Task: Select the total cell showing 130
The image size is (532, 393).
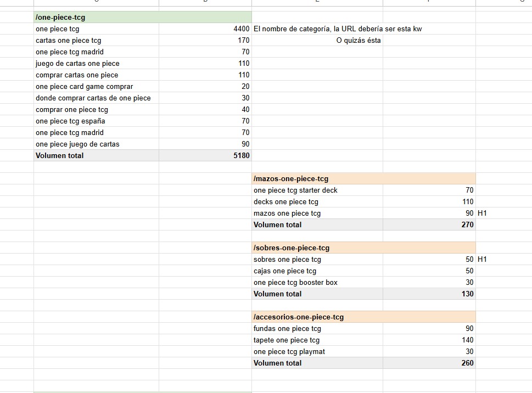Action: click(x=429, y=294)
